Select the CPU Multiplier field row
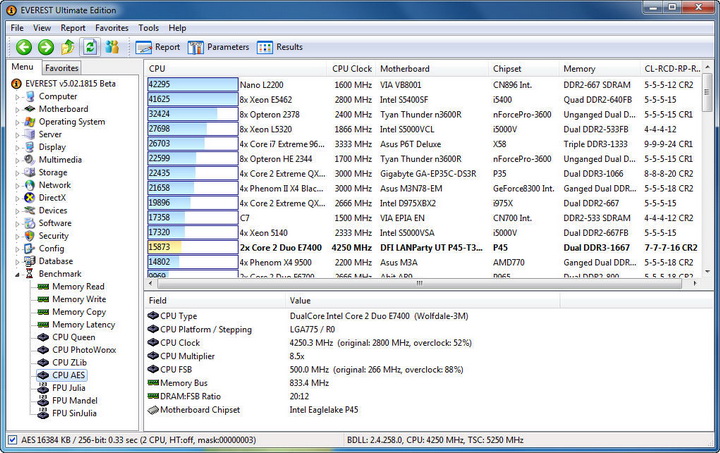The image size is (720, 453). 354,356
